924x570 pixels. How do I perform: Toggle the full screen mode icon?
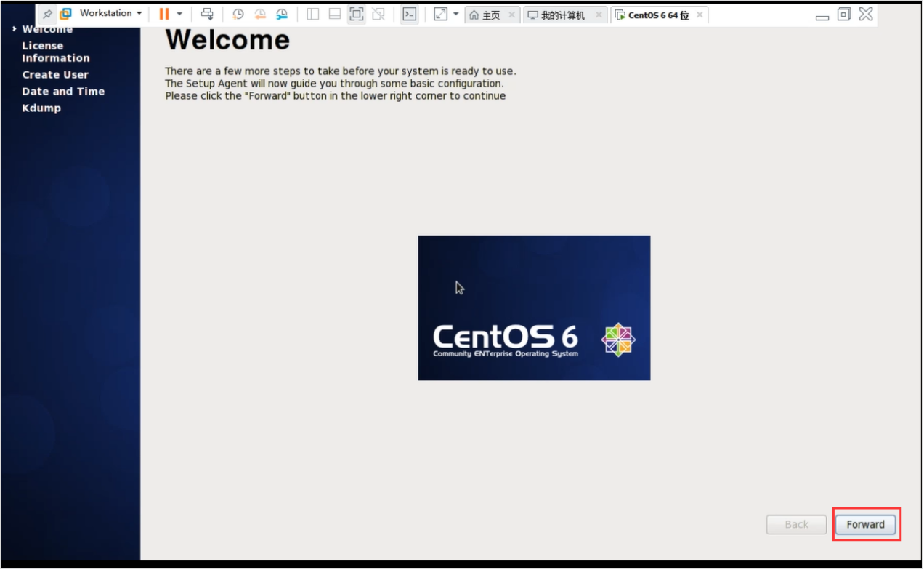357,14
